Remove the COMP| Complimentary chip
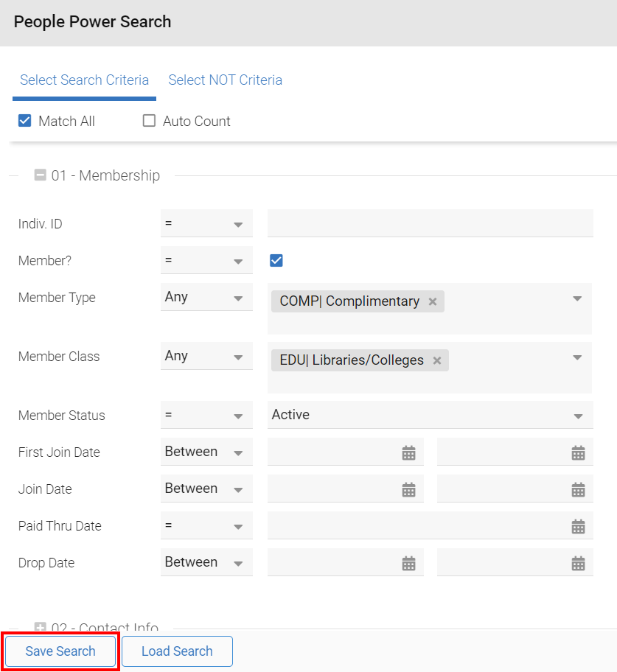The width and height of the screenshot is (617, 672). point(433,301)
